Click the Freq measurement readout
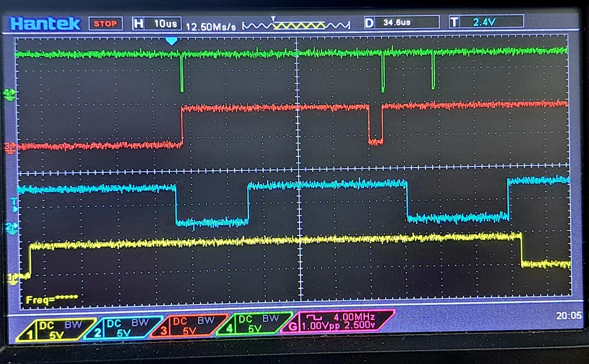 point(52,299)
